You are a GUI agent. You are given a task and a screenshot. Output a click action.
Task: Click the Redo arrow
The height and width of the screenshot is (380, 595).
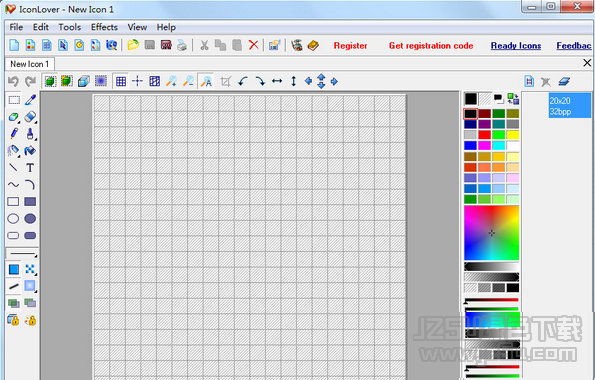click(x=30, y=81)
